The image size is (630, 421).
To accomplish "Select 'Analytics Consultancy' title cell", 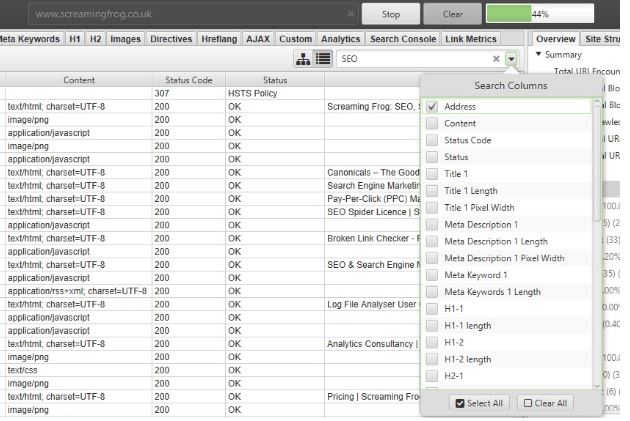I will (372, 344).
